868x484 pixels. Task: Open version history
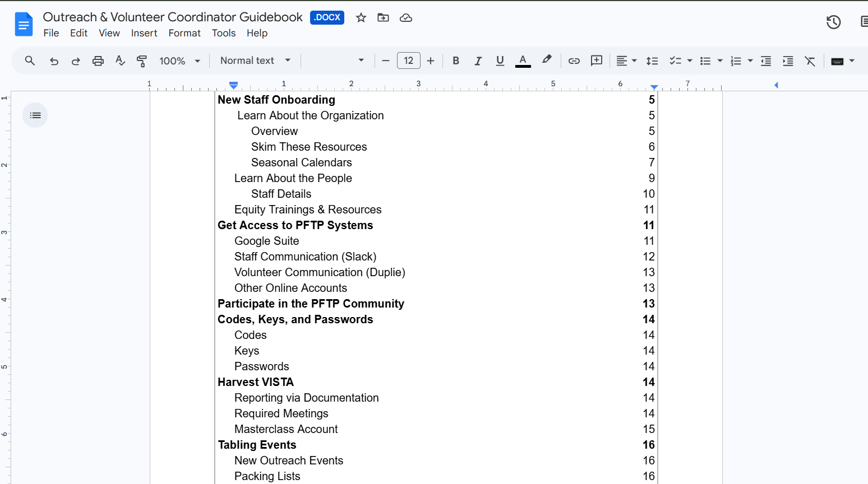point(833,22)
